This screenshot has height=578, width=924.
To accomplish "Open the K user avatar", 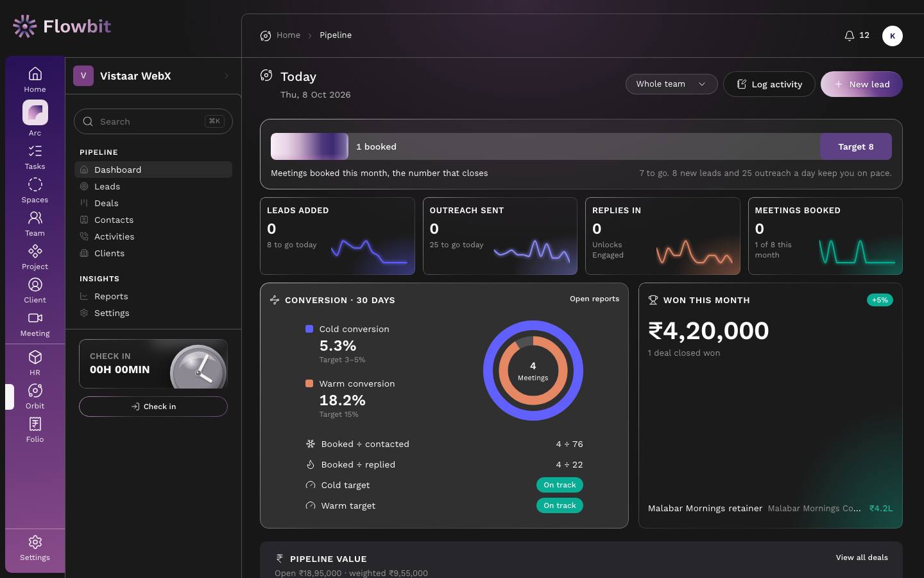I will [893, 36].
